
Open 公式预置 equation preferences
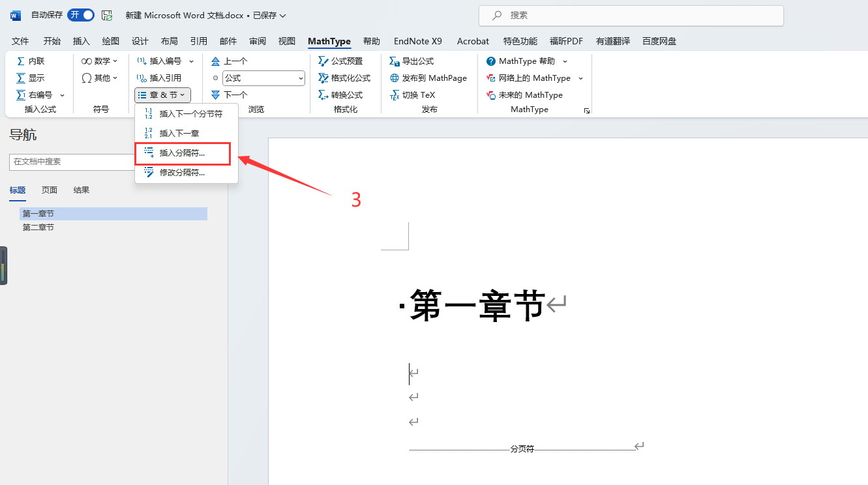[340, 61]
